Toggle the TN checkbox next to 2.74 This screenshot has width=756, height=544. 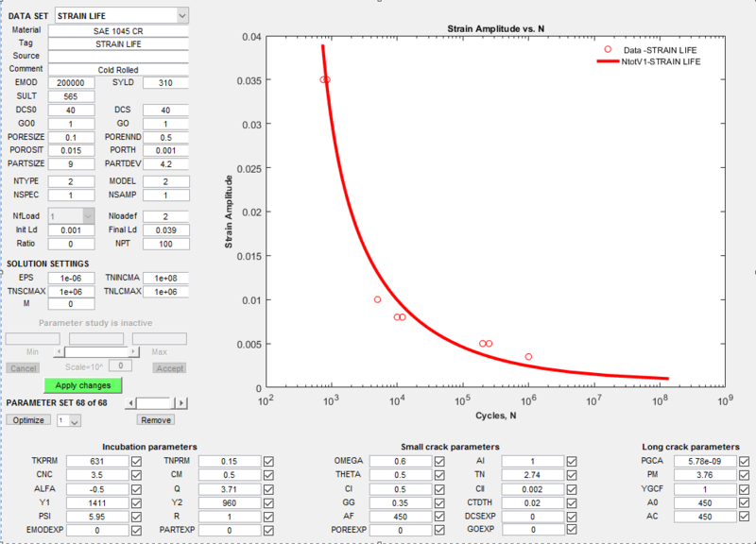(x=572, y=475)
